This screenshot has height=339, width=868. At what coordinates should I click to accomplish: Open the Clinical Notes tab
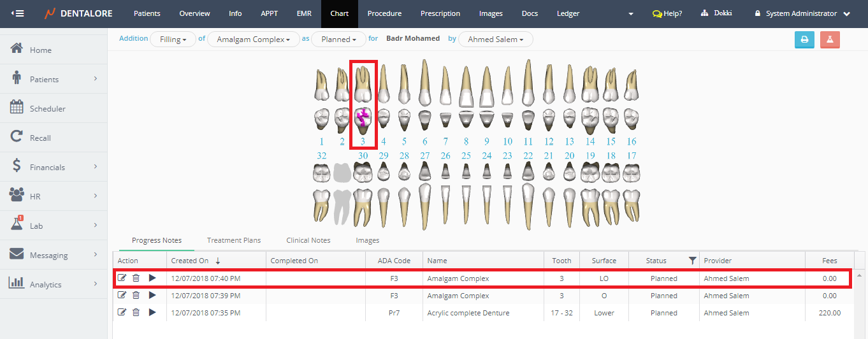308,241
